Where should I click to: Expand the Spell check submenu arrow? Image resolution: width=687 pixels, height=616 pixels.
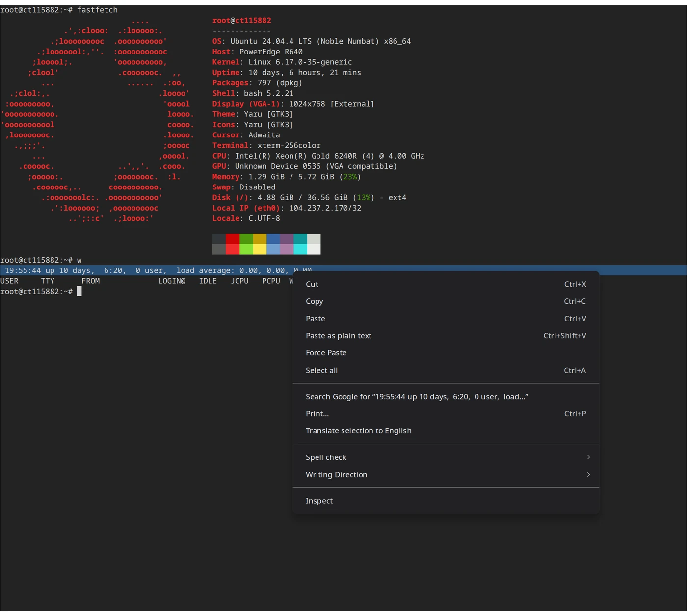click(588, 457)
